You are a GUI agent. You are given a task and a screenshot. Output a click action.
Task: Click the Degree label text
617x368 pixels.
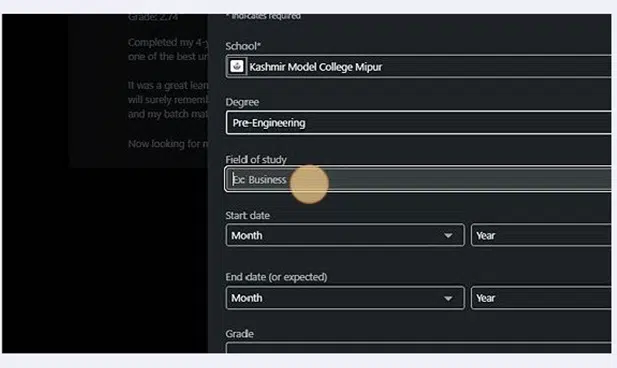pyautogui.click(x=242, y=102)
